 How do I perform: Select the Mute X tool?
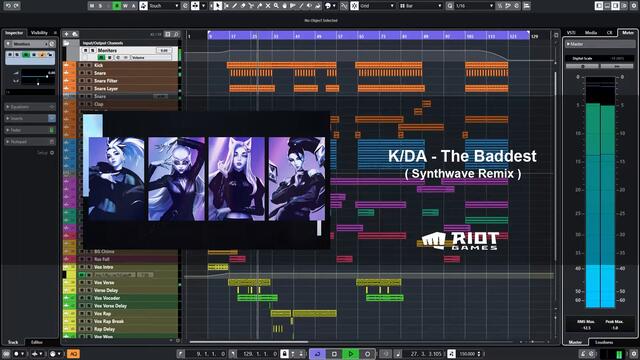[x=268, y=6]
